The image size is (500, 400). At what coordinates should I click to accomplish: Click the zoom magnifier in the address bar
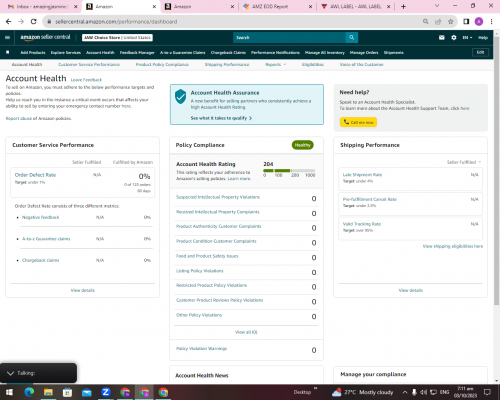[x=426, y=22]
